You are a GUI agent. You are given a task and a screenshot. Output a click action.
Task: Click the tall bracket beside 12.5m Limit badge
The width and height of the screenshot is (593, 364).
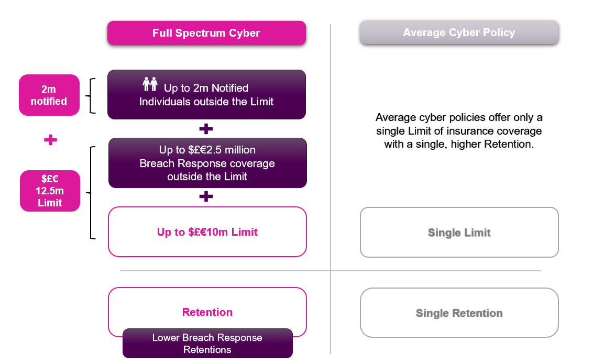(91, 193)
